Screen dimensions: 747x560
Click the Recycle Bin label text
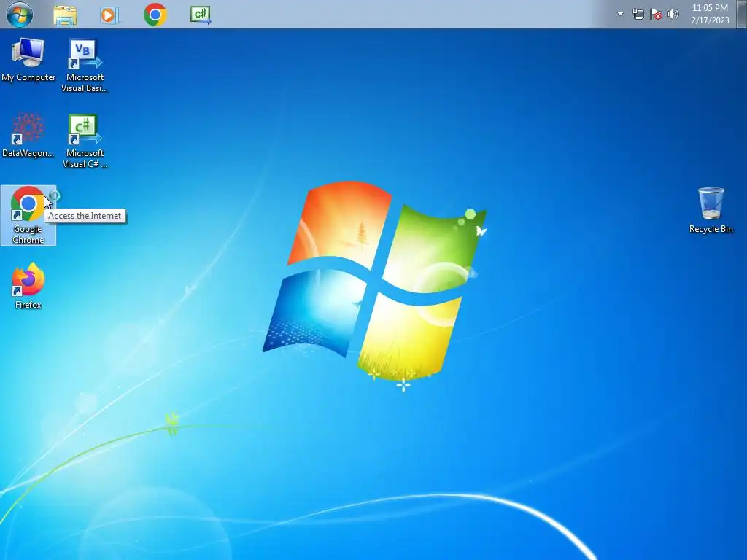pos(711,229)
